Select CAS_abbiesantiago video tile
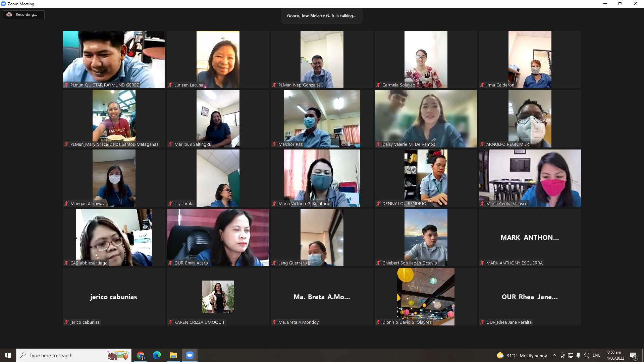 (114, 237)
